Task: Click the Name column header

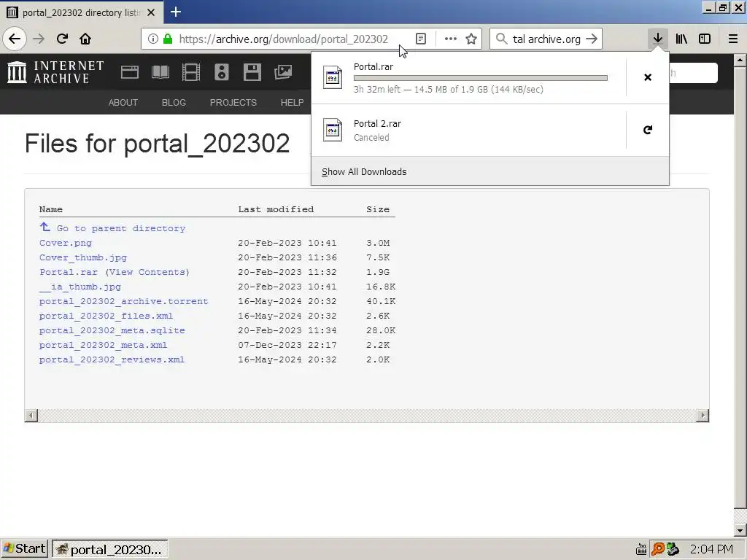Action: pyautogui.click(x=51, y=209)
